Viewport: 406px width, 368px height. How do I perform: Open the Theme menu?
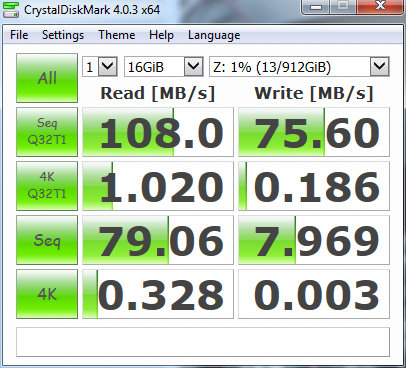click(x=117, y=35)
